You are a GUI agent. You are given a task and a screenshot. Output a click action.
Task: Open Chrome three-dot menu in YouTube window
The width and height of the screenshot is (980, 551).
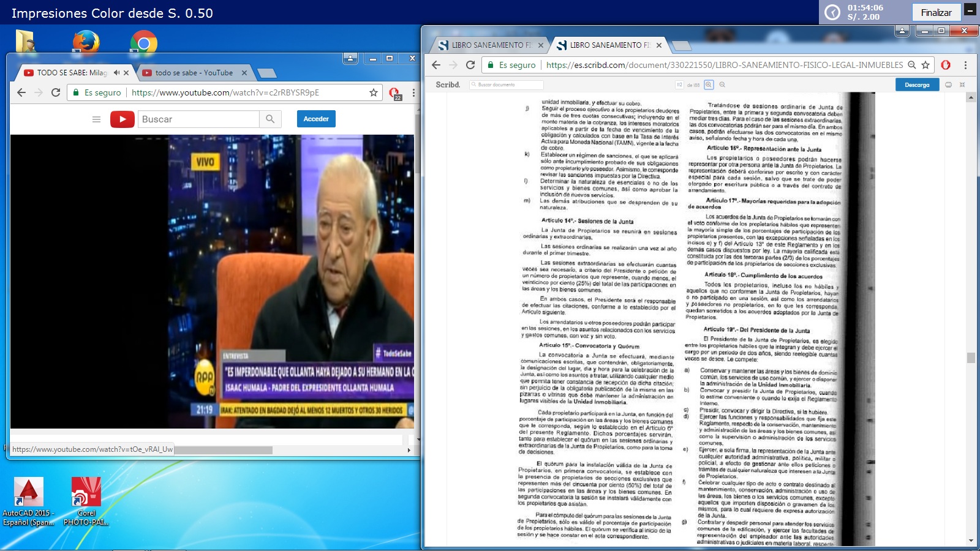pyautogui.click(x=413, y=92)
